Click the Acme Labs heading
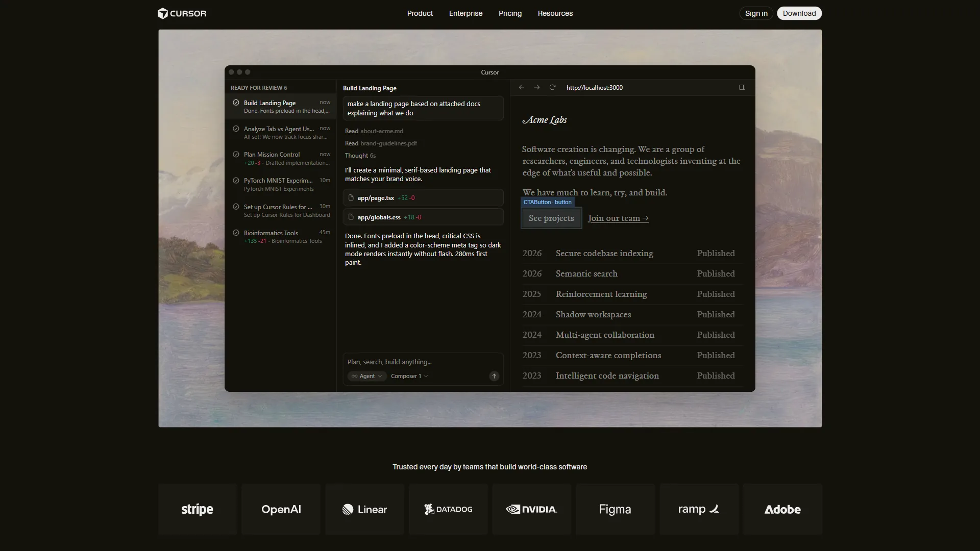 545,120
